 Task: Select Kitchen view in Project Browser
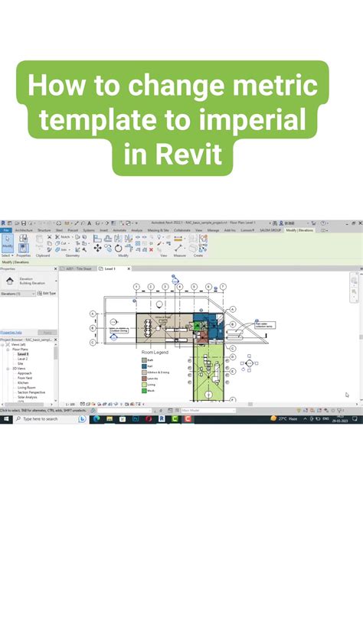tap(23, 382)
